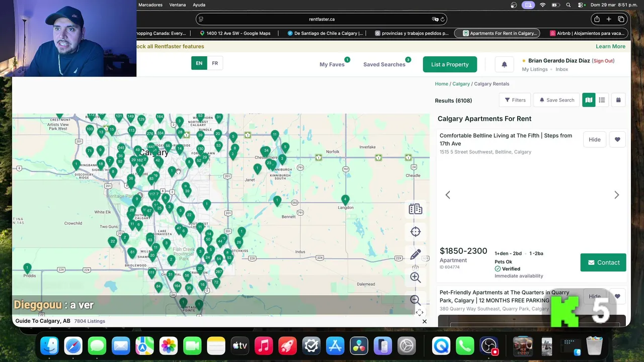Open the Notes app in dock

(216, 346)
